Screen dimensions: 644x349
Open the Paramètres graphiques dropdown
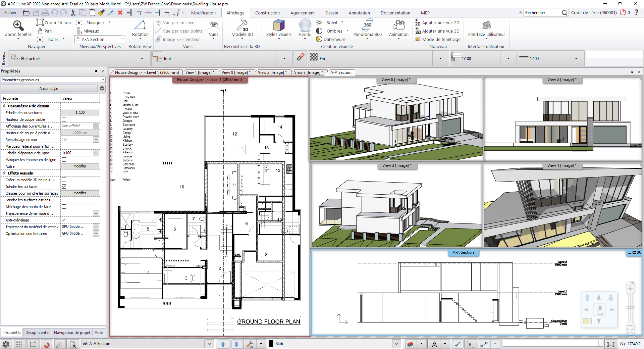click(x=103, y=80)
